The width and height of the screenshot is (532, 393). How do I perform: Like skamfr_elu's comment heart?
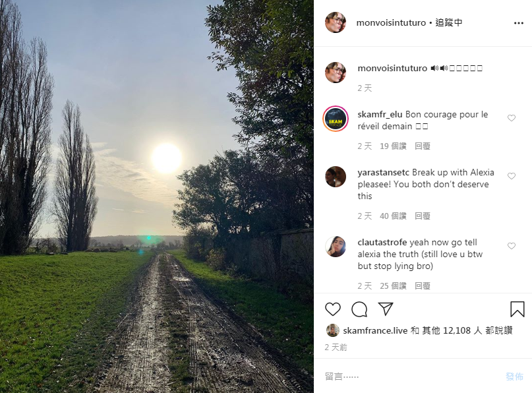point(512,118)
